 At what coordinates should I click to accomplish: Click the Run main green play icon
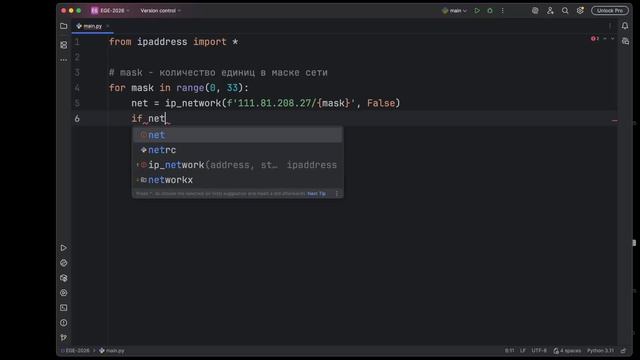click(477, 11)
